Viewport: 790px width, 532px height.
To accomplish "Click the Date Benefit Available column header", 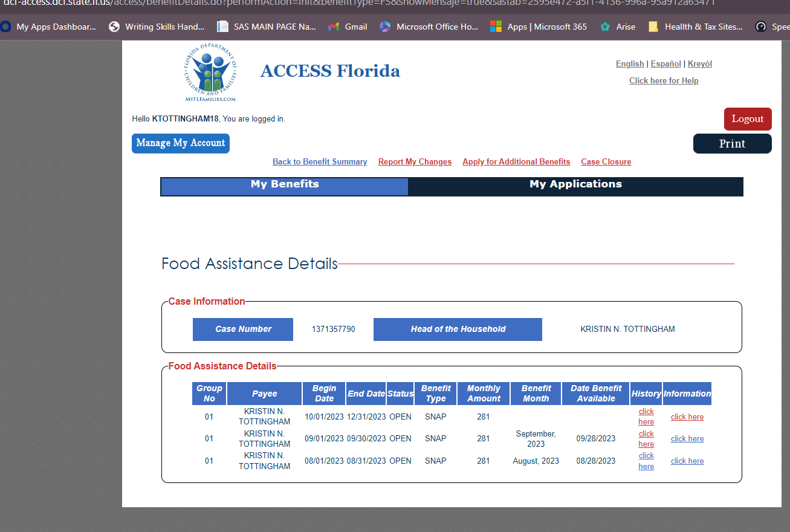I will 596,394.
